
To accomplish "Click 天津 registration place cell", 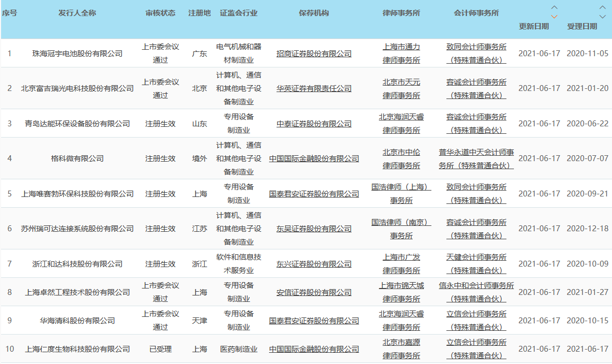I will click(199, 321).
